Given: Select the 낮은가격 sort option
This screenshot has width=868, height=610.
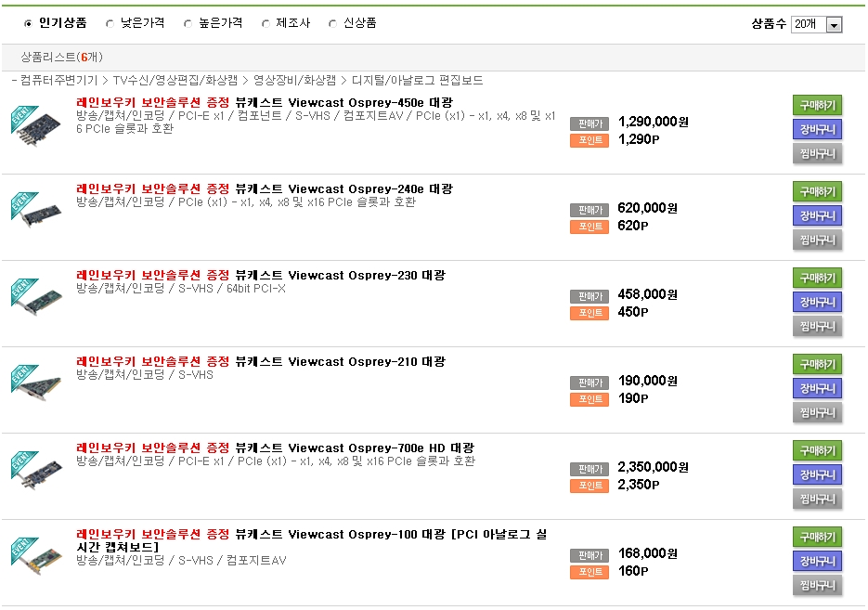Looking at the screenshot, I should 110,23.
